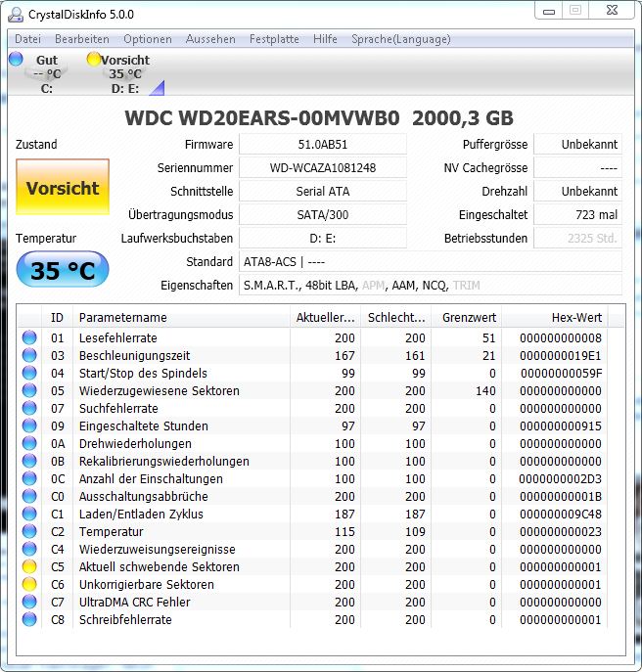Click the Hex-Wert column header
The height and width of the screenshot is (672, 642).
pyautogui.click(x=555, y=318)
